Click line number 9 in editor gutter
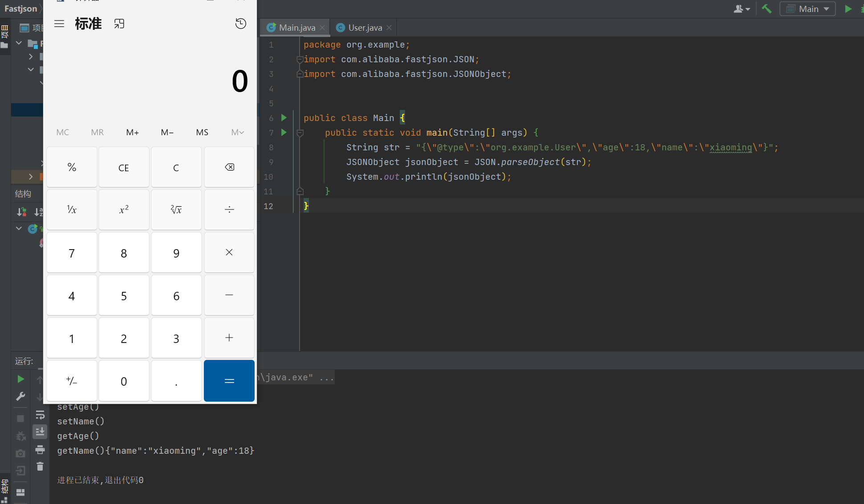Screen dimensions: 864x504 [x=271, y=162]
